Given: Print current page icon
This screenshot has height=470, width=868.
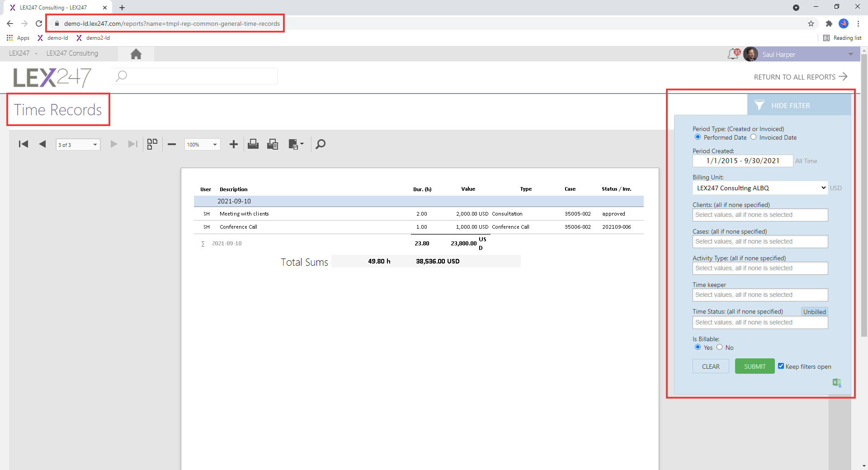Looking at the screenshot, I should (x=273, y=144).
